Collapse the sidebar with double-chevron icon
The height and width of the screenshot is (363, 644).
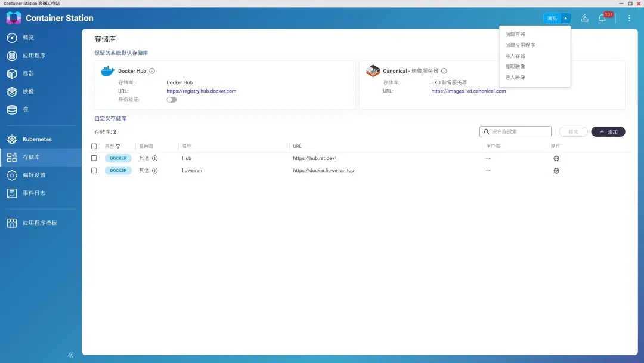pos(70,355)
